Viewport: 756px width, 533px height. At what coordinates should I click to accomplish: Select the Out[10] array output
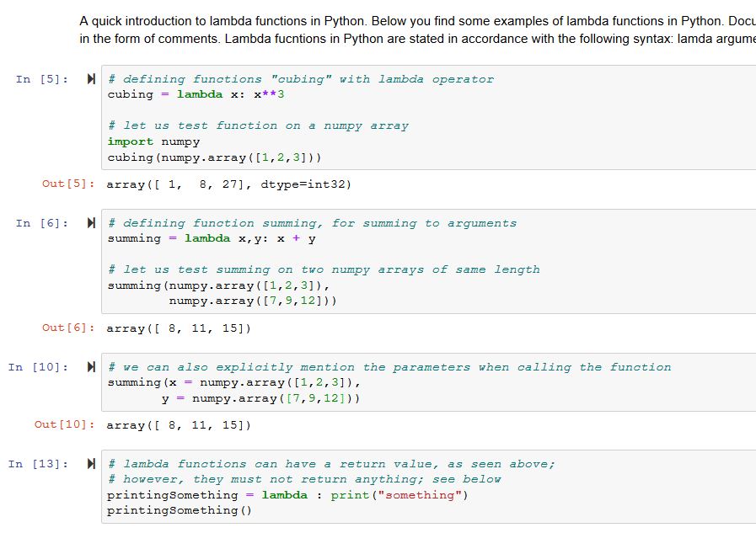(178, 425)
